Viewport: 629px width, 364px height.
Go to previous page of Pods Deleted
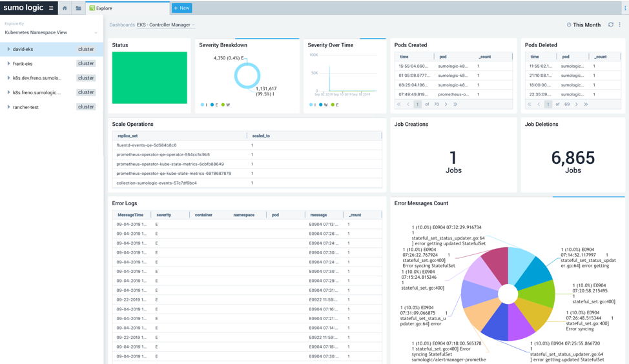tap(539, 104)
